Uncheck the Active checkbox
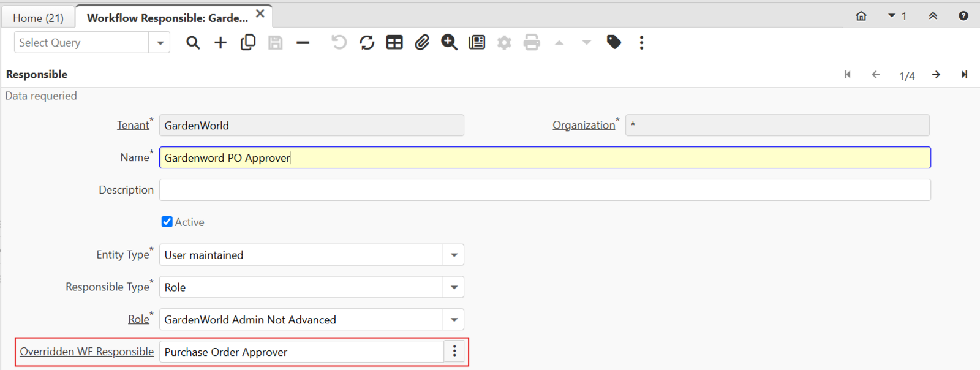This screenshot has height=370, width=980. click(x=167, y=222)
